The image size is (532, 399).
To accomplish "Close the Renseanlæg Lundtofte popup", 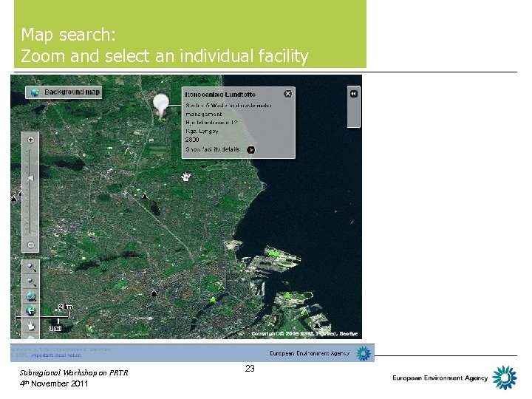I will click(x=287, y=94).
